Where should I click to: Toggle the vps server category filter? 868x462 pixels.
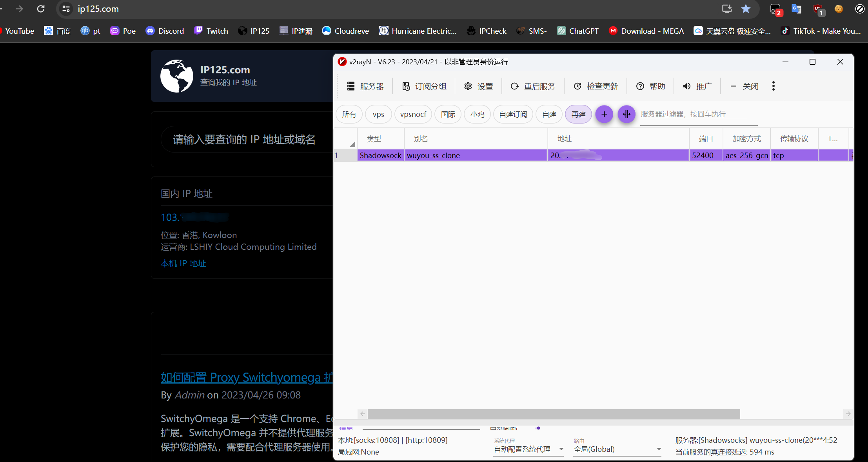coord(378,114)
